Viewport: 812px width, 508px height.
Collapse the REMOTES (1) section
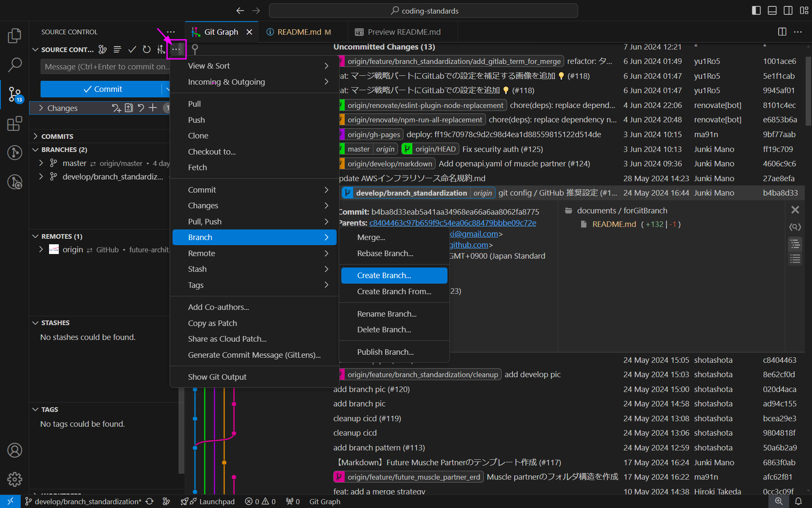tap(36, 236)
